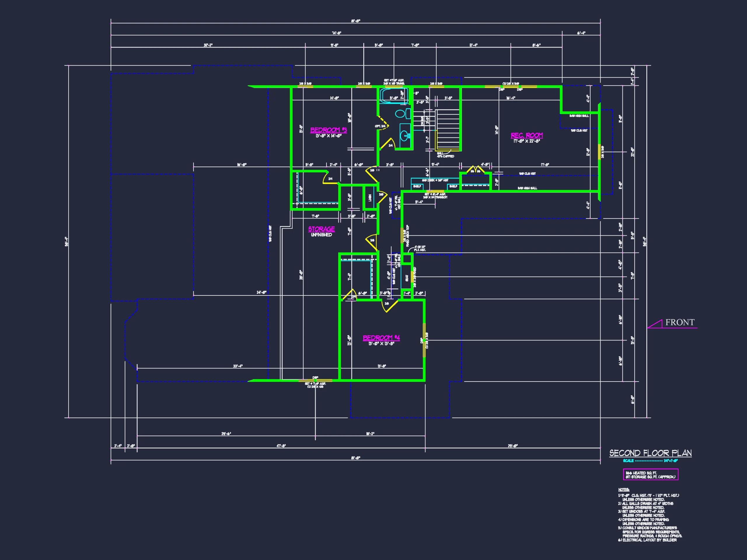Select the sink symbol on the vanity

[405, 136]
